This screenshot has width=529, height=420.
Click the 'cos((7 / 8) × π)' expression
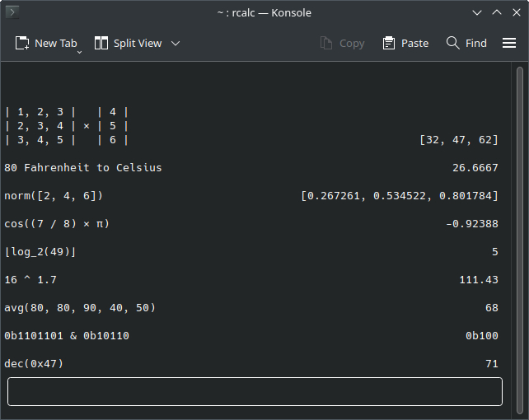point(57,224)
